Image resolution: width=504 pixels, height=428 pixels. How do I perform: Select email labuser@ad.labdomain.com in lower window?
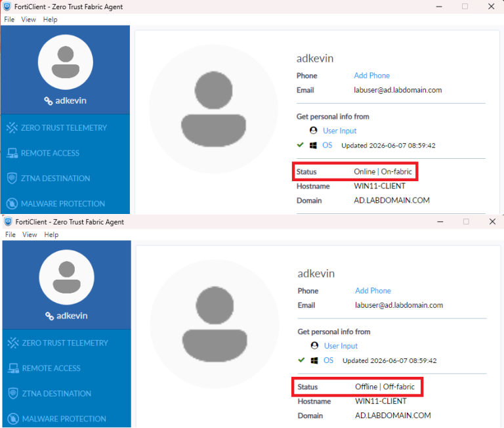[x=399, y=305]
